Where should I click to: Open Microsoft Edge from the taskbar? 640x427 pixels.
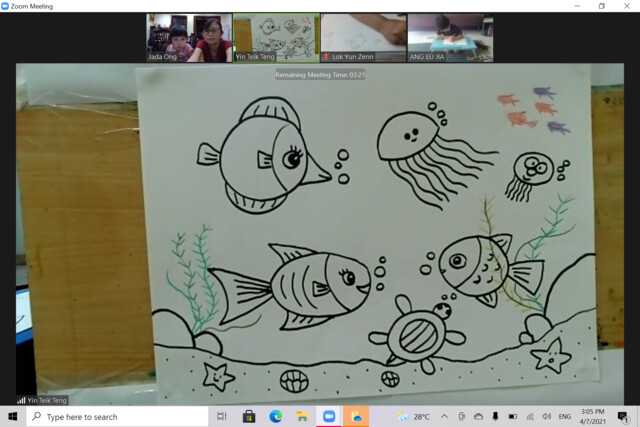[276, 416]
